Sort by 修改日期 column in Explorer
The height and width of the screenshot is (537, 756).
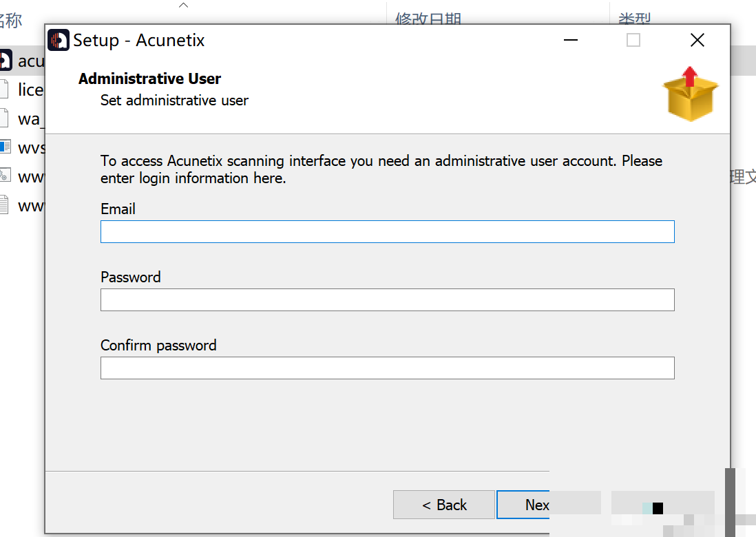428,19
